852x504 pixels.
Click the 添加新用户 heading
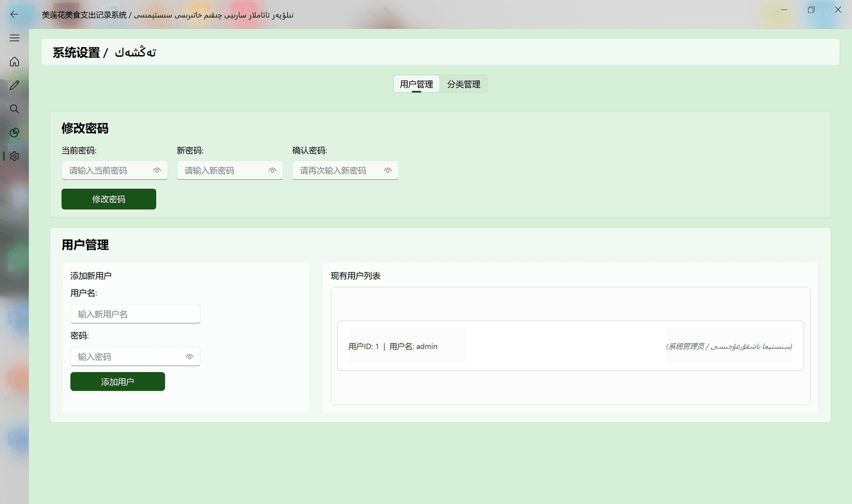91,276
